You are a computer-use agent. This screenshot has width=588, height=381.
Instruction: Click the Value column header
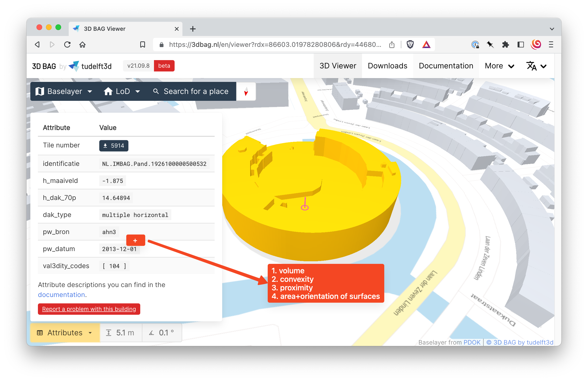(108, 128)
